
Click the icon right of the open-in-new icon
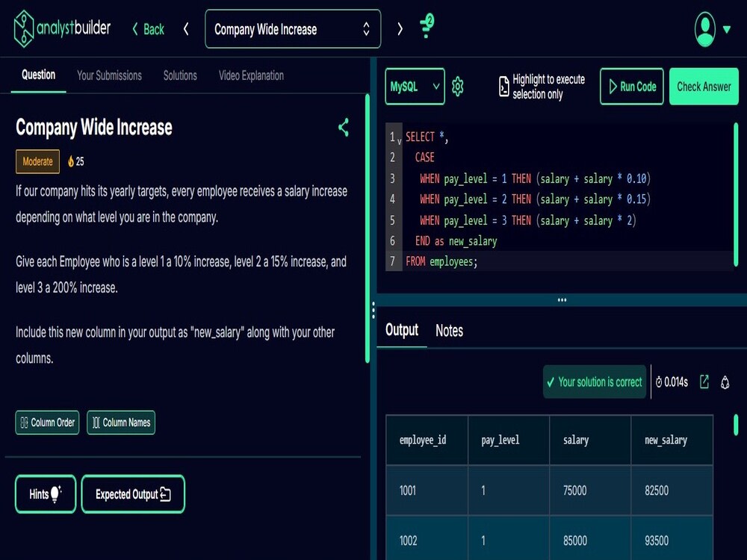tap(725, 382)
